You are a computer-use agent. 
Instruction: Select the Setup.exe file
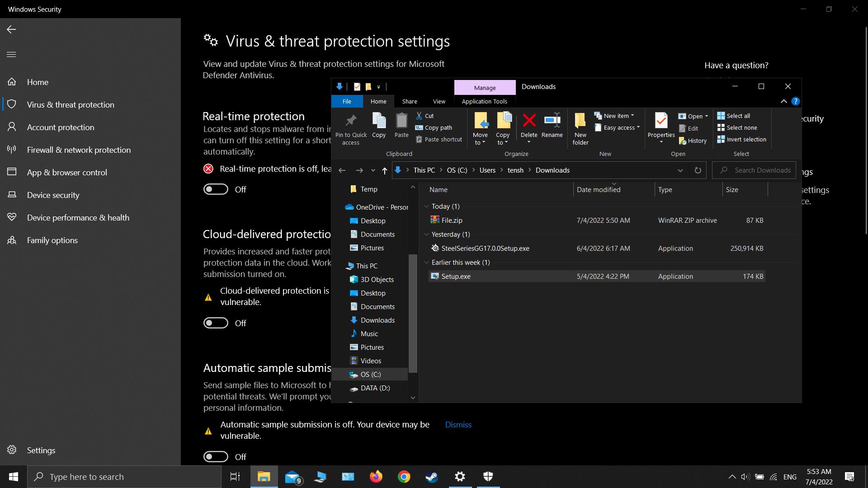pos(456,277)
